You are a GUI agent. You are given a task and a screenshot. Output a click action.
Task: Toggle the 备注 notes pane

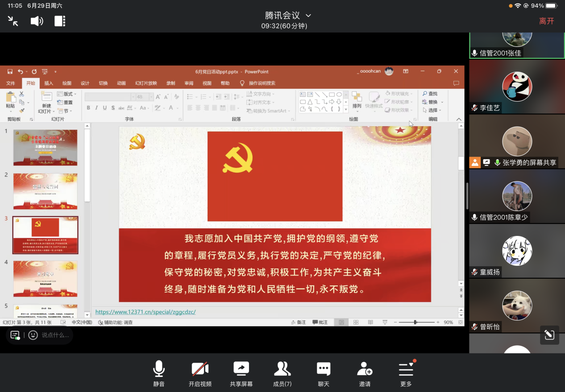pos(298,322)
